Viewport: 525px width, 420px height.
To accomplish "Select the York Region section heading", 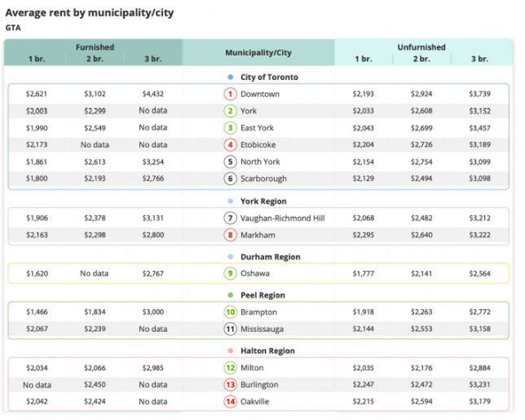I will 263,201.
